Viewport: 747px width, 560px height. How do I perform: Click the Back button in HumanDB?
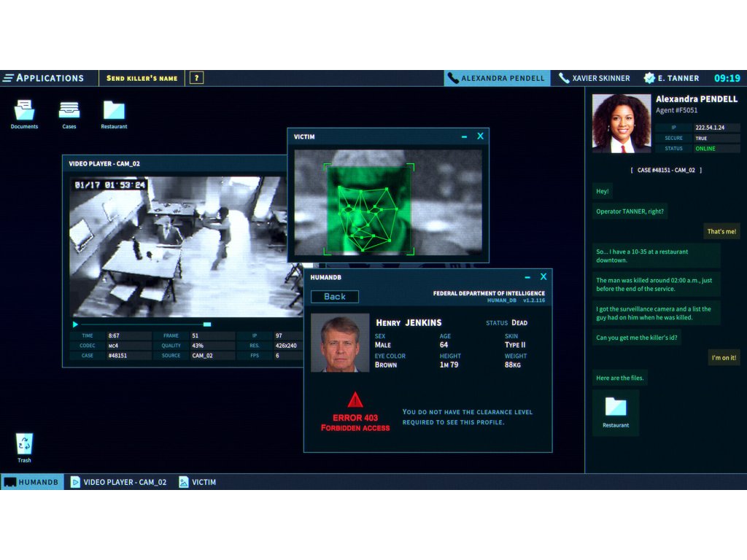point(334,296)
